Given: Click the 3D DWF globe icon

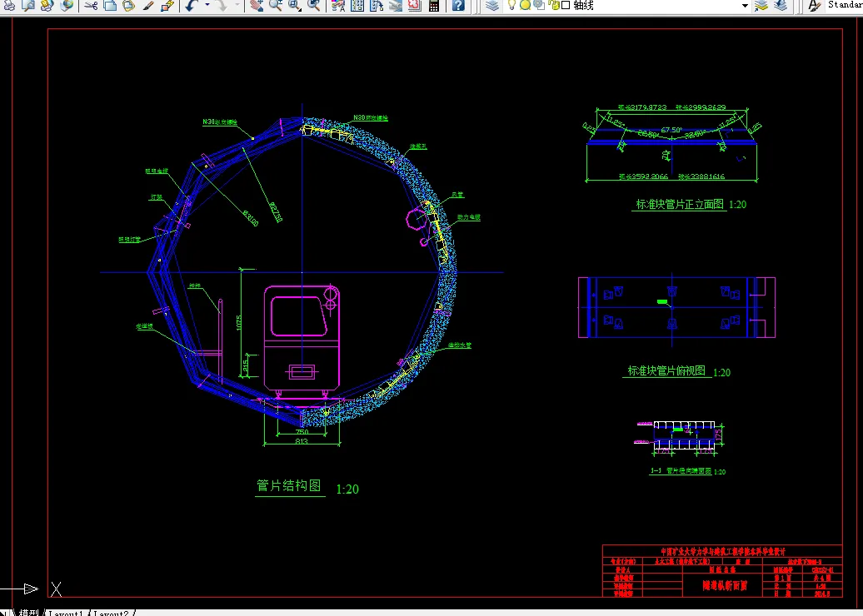Looking at the screenshot, I should [x=67, y=6].
